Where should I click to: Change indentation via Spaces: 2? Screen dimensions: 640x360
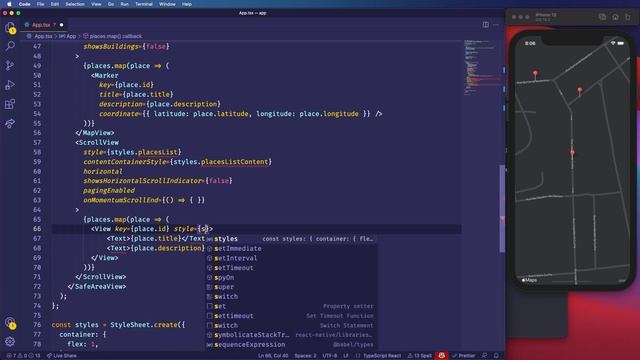coord(305,356)
